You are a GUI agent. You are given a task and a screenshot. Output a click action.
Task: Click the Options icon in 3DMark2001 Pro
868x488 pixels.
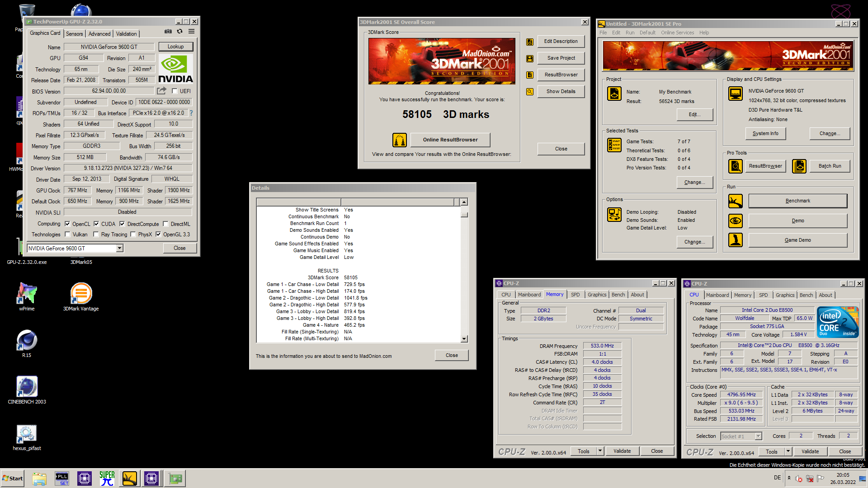(x=614, y=215)
